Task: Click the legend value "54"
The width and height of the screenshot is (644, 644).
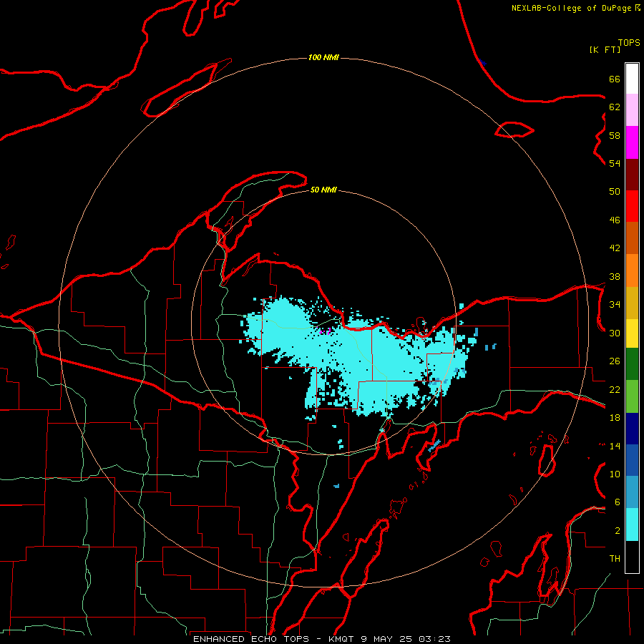Action: (615, 163)
